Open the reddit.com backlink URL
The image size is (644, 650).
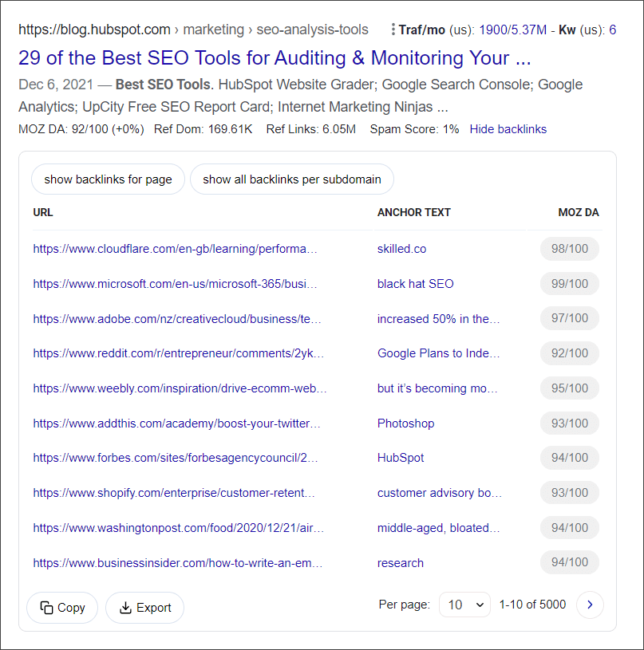[178, 353]
